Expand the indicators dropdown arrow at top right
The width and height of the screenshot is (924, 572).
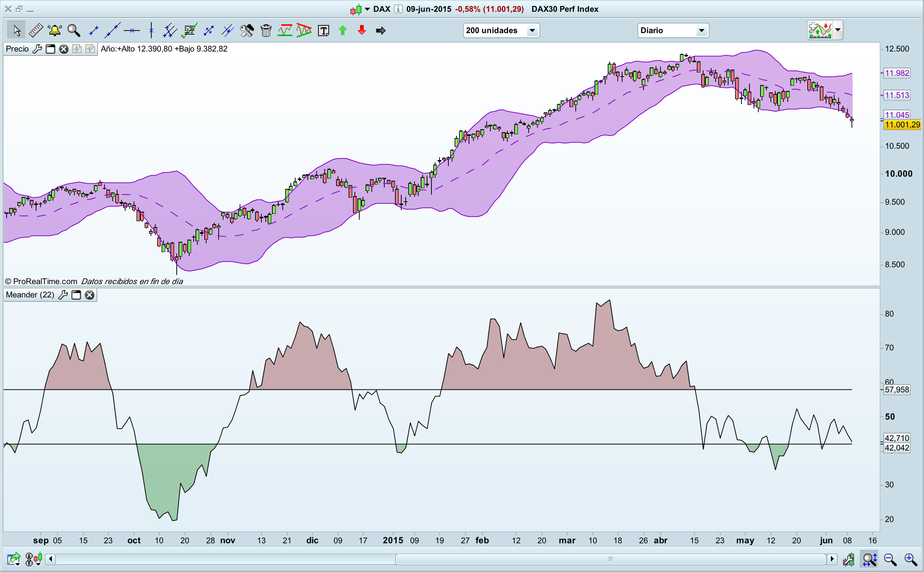[x=838, y=30]
